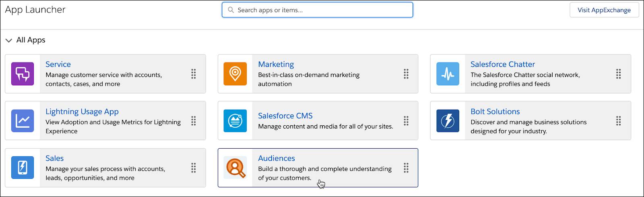
Task: Click 'Manage your sales process' description
Action: tap(105, 173)
